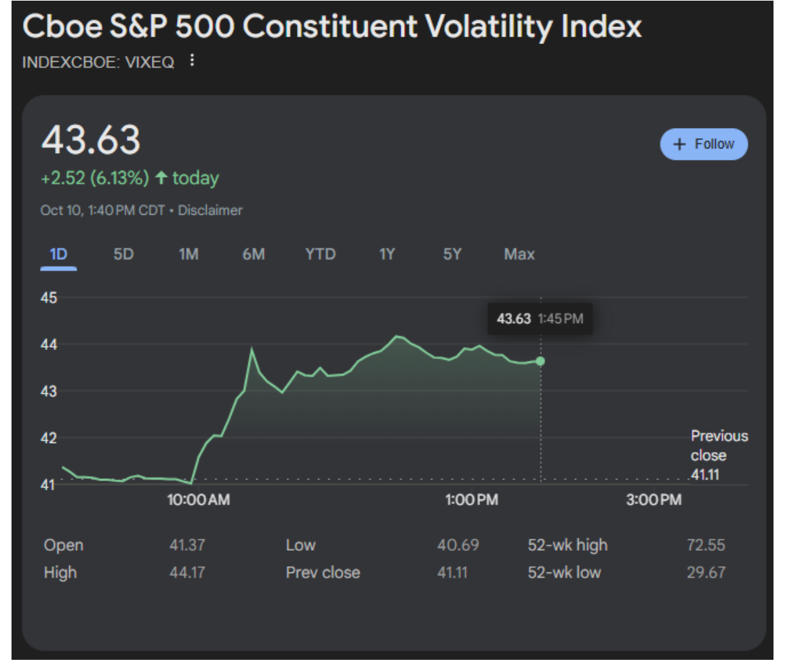This screenshot has height=672, width=804.
Task: Click the 52-wk high value 72.55
Action: (x=706, y=545)
